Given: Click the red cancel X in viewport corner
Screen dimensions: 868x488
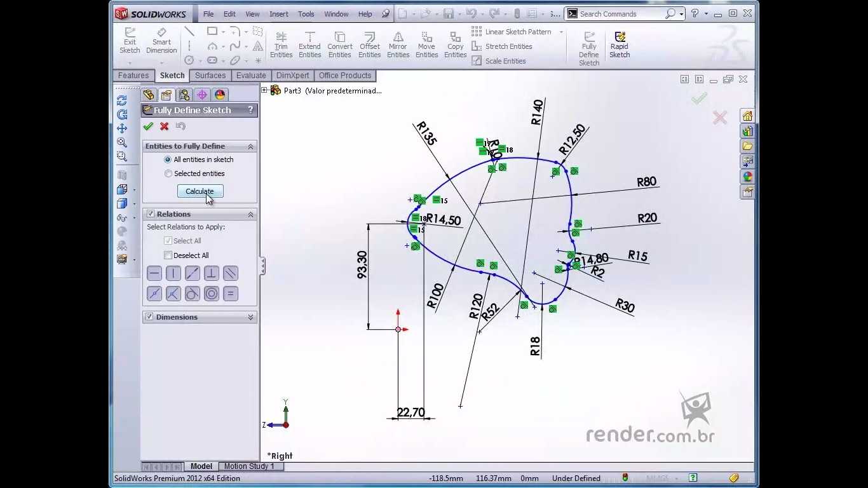Looking at the screenshot, I should [720, 118].
